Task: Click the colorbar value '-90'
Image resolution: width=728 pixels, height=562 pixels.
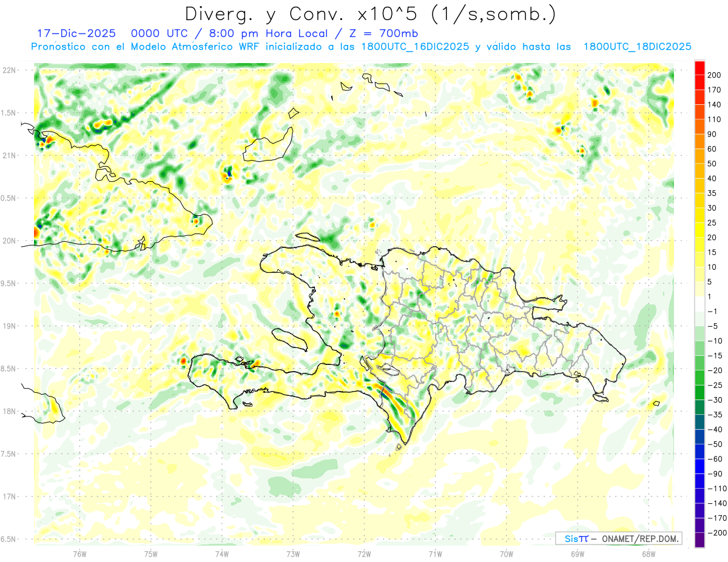Action: tap(716, 474)
